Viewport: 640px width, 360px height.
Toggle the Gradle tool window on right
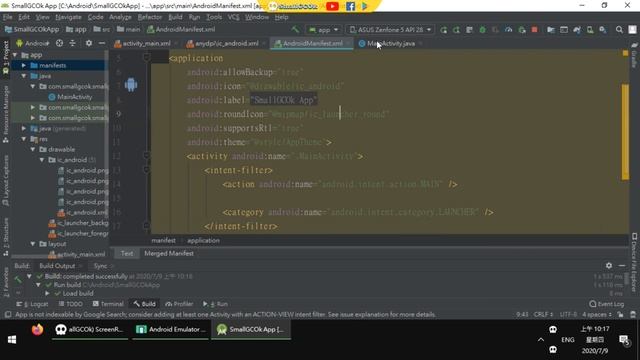pos(634,55)
